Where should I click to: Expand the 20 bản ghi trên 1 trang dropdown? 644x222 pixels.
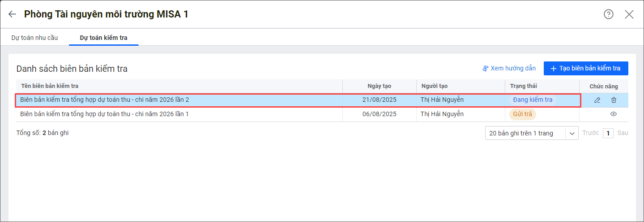pos(526,133)
